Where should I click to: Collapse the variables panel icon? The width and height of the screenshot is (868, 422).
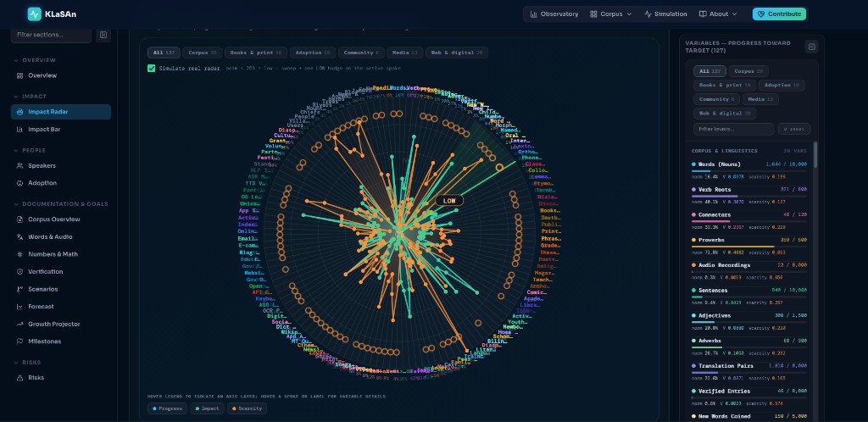(811, 47)
